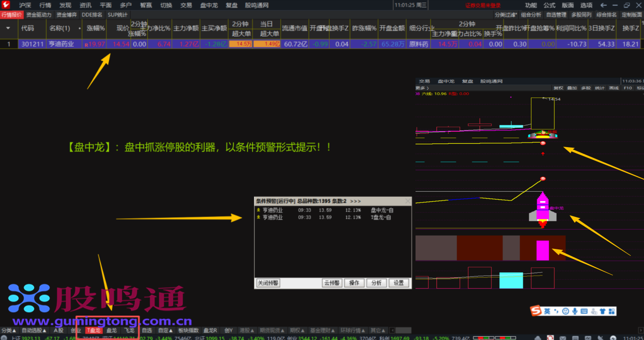This screenshot has height=340, width=644.
Task: Click the microphone icon in Sogou toolbar
Action: [x=575, y=311]
